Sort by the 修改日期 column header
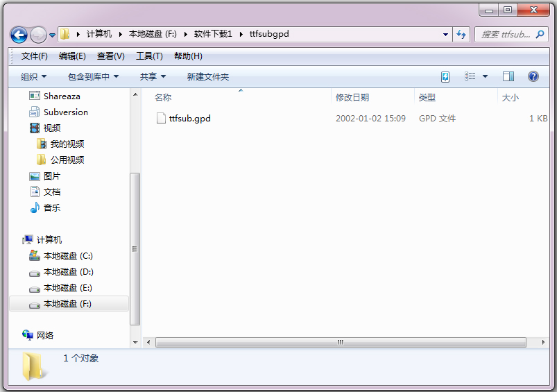Screen dimensions: 557x392 point(372,97)
